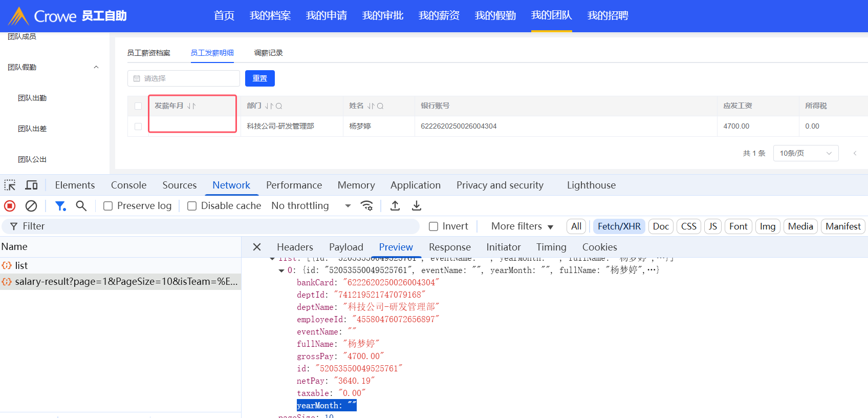Open the network search magnifier
The width and height of the screenshot is (868, 418).
pos(81,206)
